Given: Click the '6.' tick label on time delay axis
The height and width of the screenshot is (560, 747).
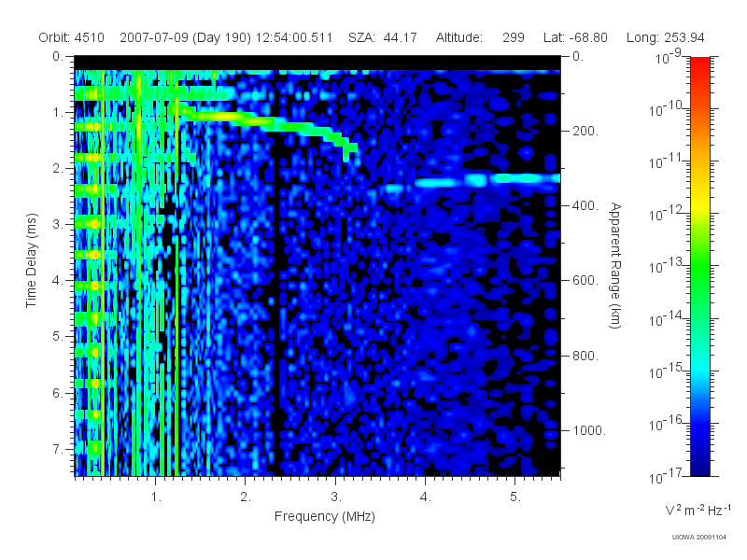Looking at the screenshot, I should (x=58, y=393).
